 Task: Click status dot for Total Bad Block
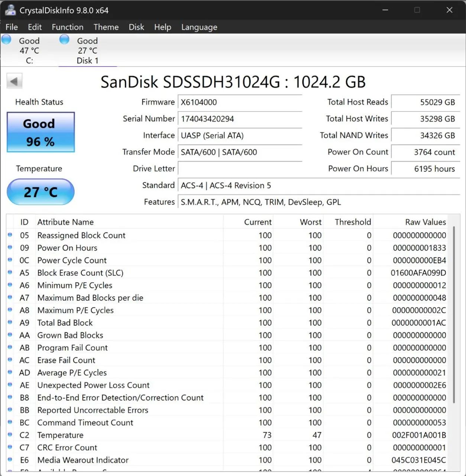tap(10, 322)
